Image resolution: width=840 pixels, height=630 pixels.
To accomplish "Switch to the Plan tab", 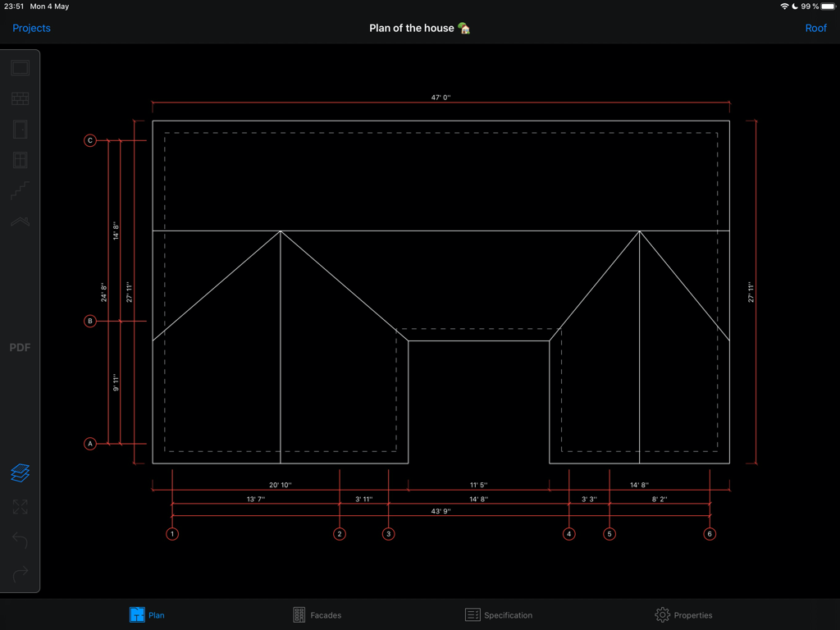I will [147, 614].
